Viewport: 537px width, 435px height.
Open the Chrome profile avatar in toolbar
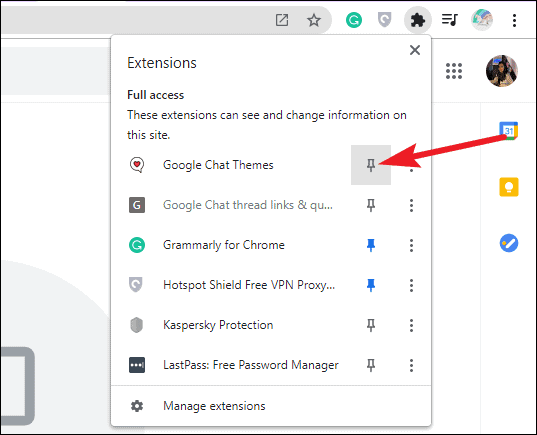(x=482, y=20)
